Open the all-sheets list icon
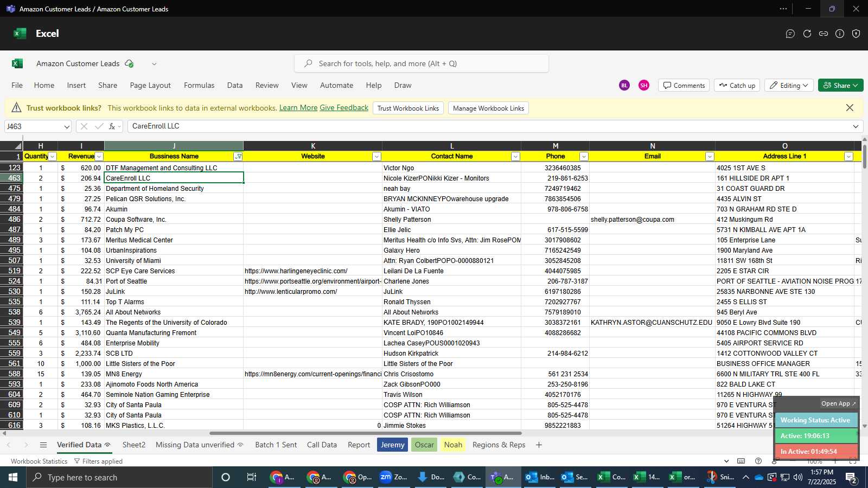The width and height of the screenshot is (868, 488). (x=43, y=445)
